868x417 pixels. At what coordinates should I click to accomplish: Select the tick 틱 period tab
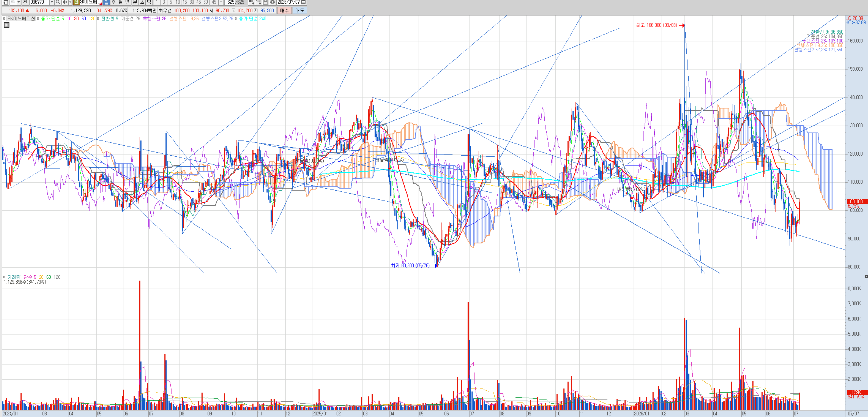coord(149,2)
